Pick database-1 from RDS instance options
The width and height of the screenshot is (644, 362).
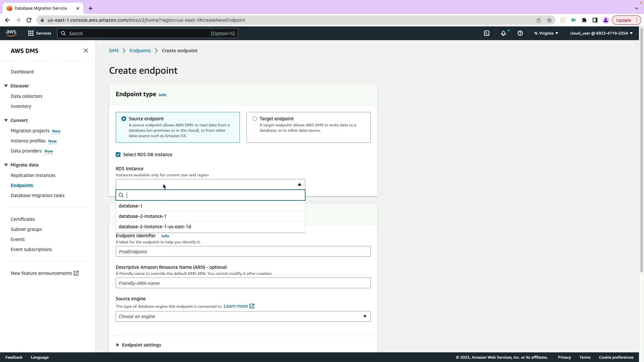click(x=130, y=206)
